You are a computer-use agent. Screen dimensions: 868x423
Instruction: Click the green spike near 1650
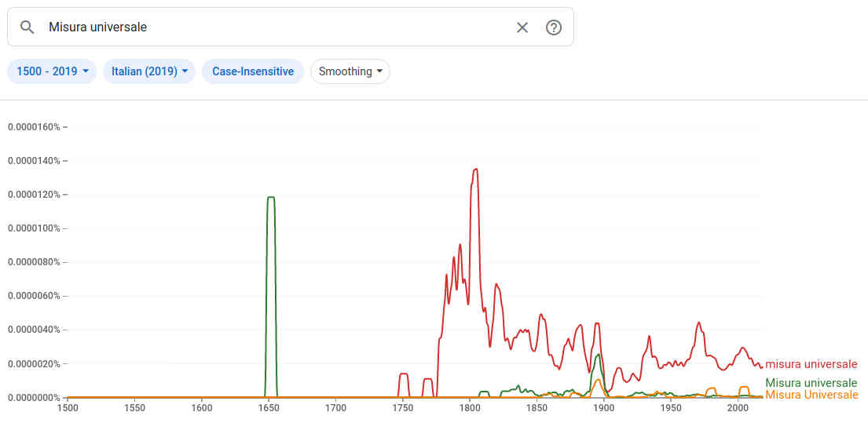(271, 197)
